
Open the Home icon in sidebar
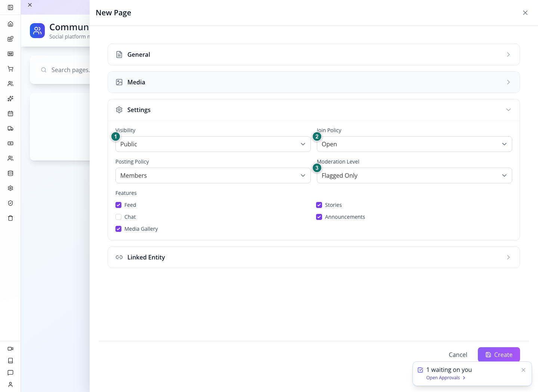click(x=10, y=24)
